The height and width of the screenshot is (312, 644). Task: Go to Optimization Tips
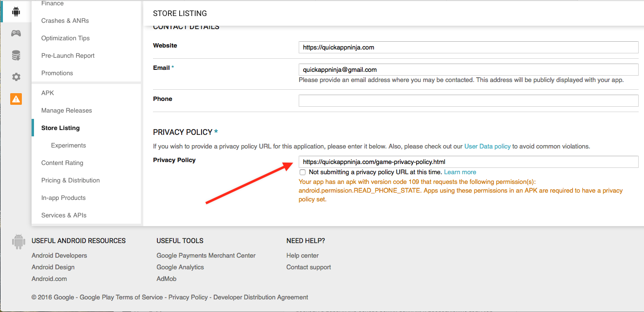(x=66, y=38)
